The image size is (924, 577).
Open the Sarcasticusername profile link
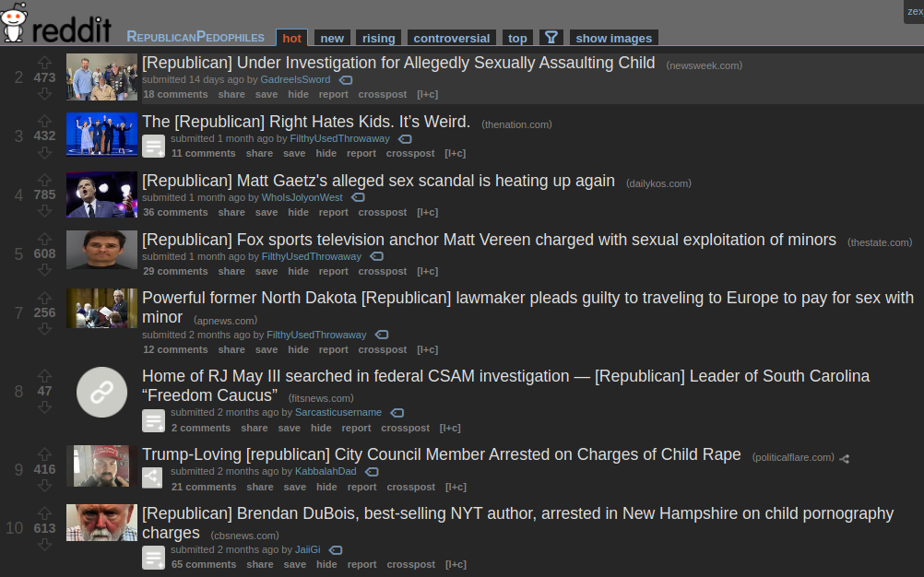(338, 412)
